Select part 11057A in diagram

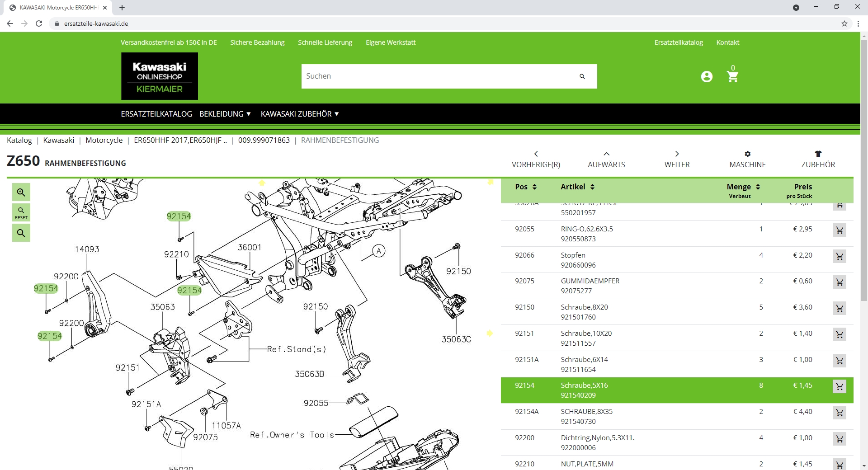[226, 426]
